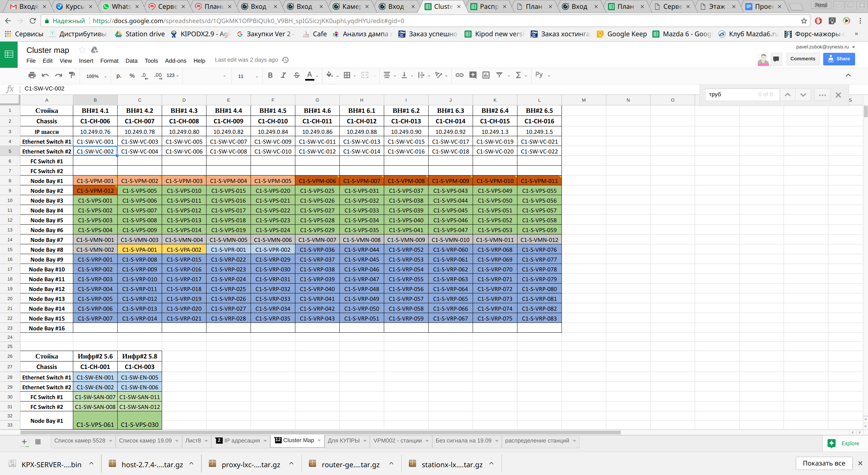Switch to the WhatsApp browser tab

coord(121,6)
